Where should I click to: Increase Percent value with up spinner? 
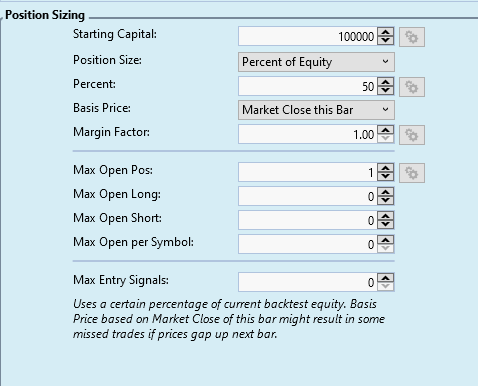click(386, 83)
